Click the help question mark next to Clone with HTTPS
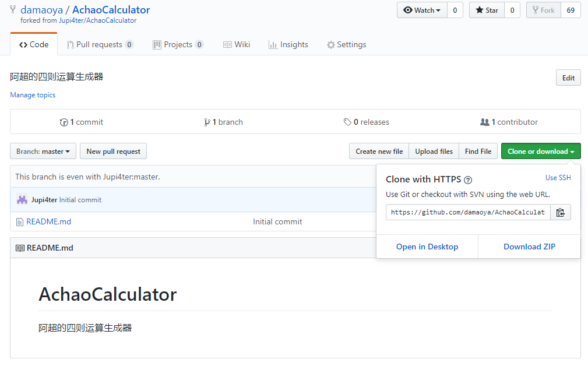The height and width of the screenshot is (366, 588). tap(467, 180)
